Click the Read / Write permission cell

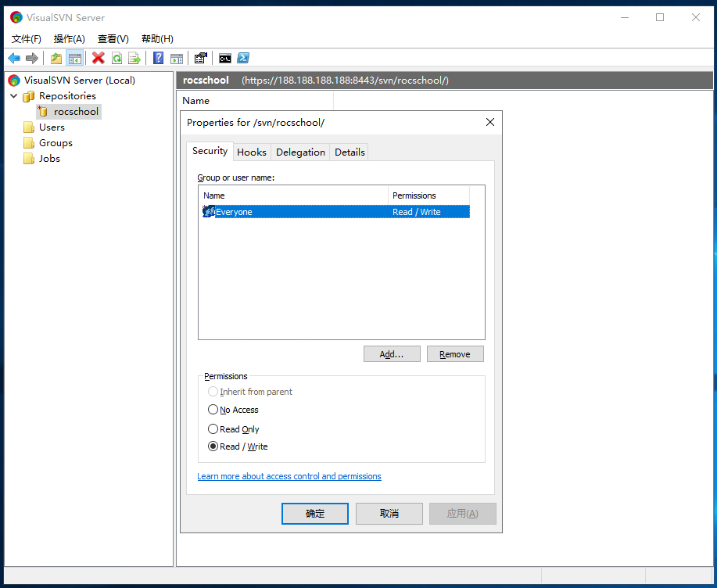click(x=417, y=212)
